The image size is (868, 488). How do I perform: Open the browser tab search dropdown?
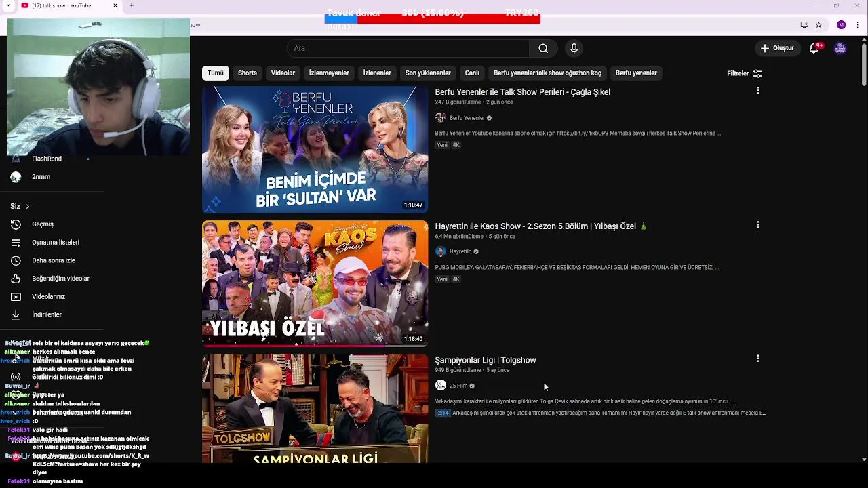click(9, 5)
